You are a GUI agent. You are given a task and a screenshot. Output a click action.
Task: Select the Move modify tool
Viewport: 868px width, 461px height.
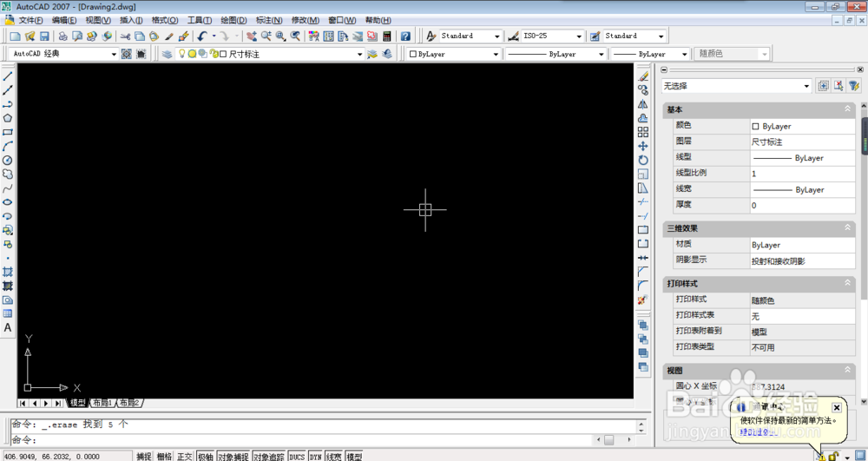(642, 146)
